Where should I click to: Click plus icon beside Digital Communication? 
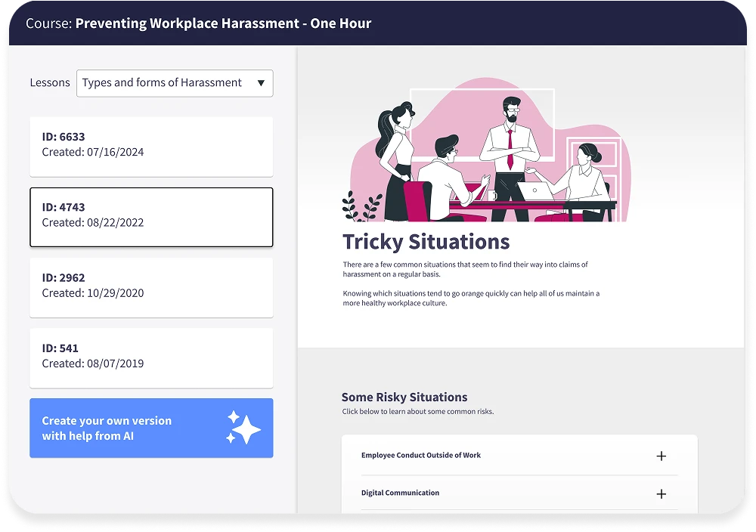[x=661, y=493]
